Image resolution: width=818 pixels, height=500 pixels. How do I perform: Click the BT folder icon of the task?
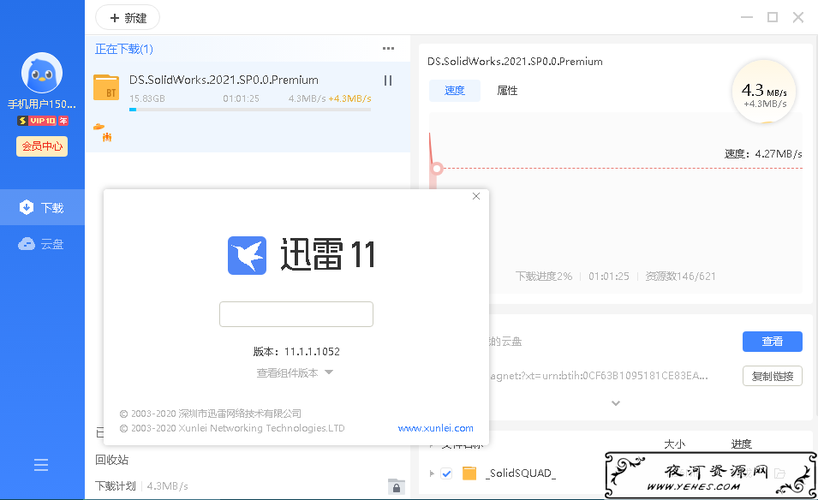point(106,87)
